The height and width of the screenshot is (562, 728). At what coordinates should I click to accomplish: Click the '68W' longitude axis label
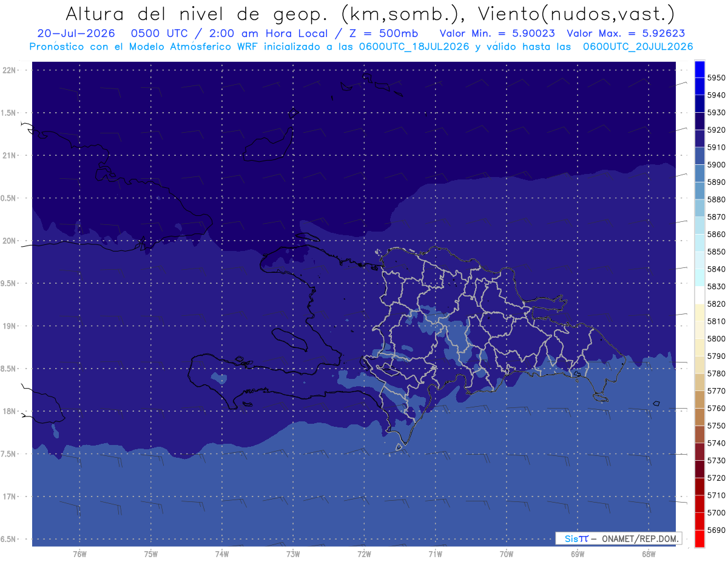(x=649, y=554)
